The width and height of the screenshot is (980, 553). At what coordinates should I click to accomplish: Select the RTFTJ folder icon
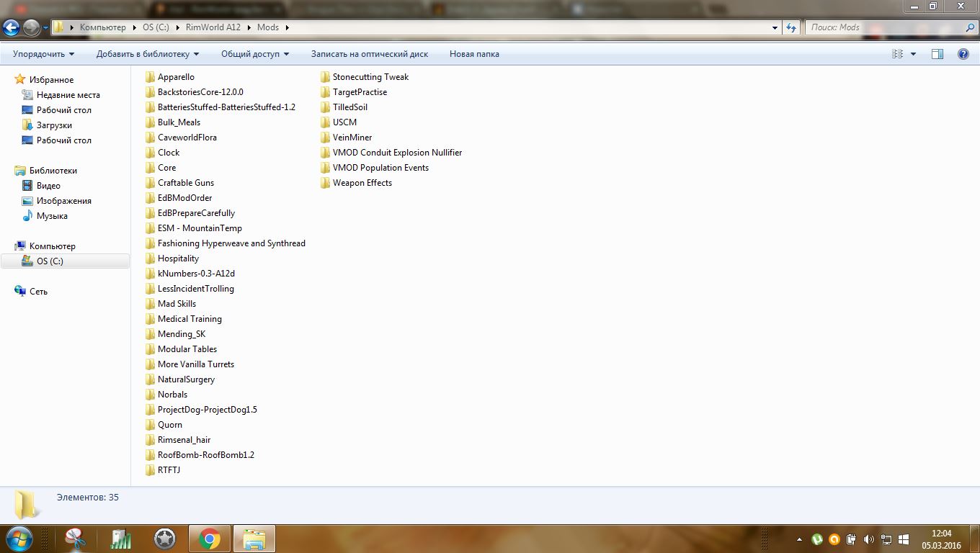tap(150, 470)
